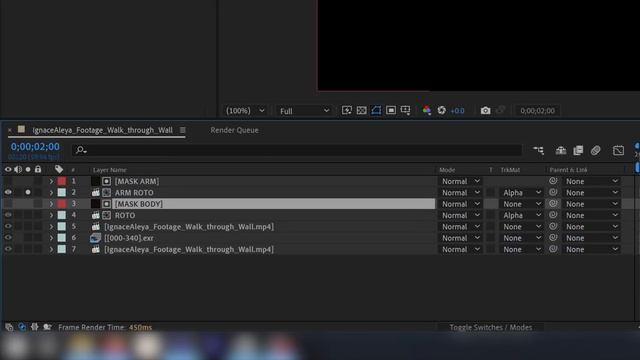Switch to the Render Queue tab
The width and height of the screenshot is (640, 360).
(234, 130)
